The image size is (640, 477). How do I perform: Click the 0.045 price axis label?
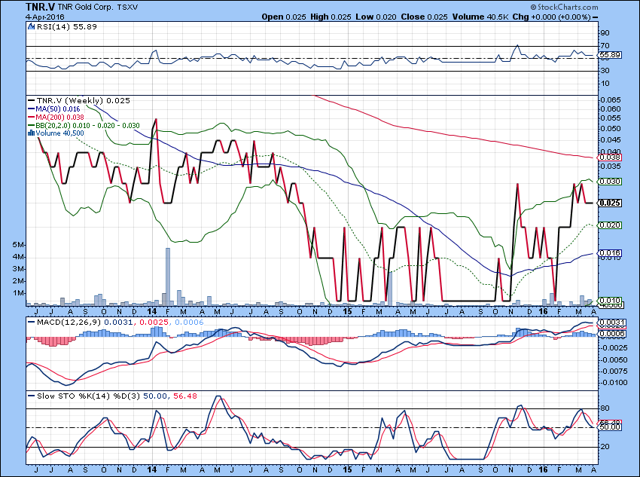point(611,140)
